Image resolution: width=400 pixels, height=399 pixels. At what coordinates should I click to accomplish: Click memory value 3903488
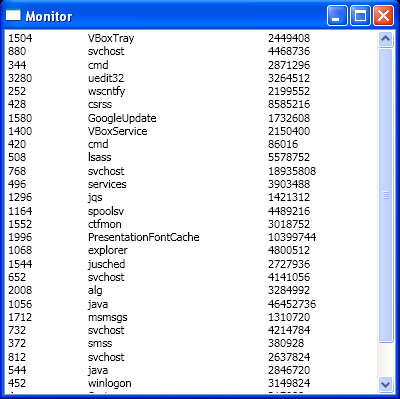click(289, 184)
